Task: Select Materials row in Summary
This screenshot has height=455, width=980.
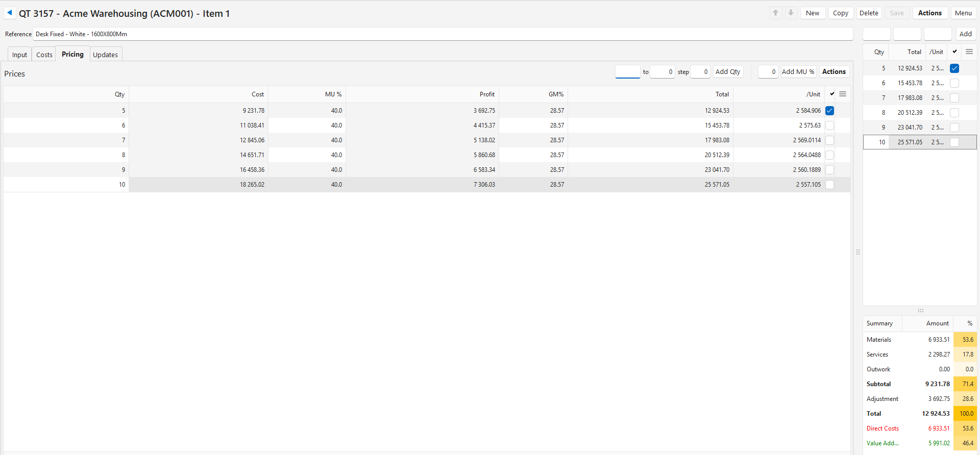Action: click(x=920, y=340)
